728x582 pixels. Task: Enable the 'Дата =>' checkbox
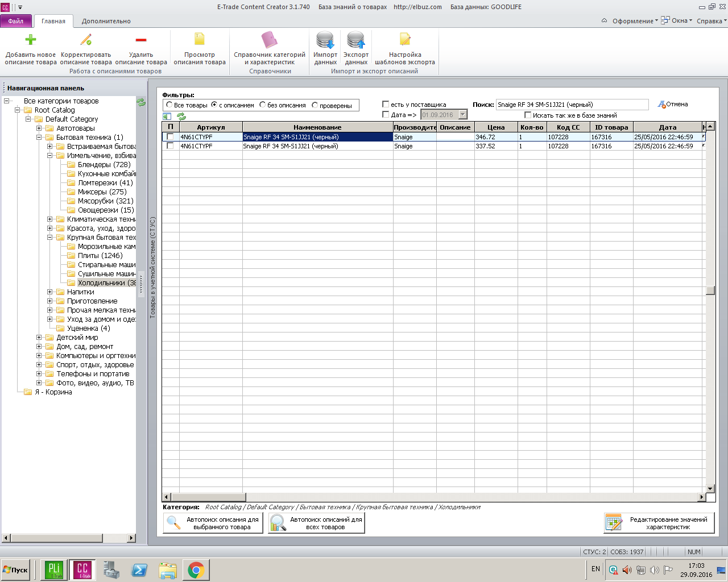pos(386,114)
